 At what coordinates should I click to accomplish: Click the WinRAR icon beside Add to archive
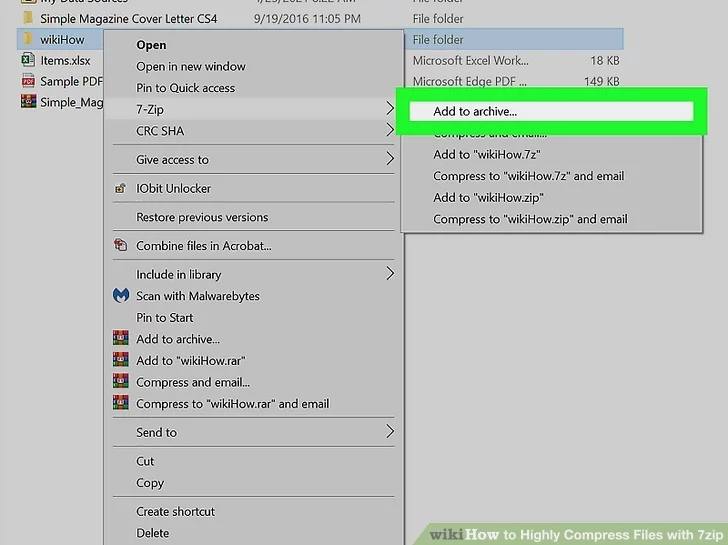[121, 339]
